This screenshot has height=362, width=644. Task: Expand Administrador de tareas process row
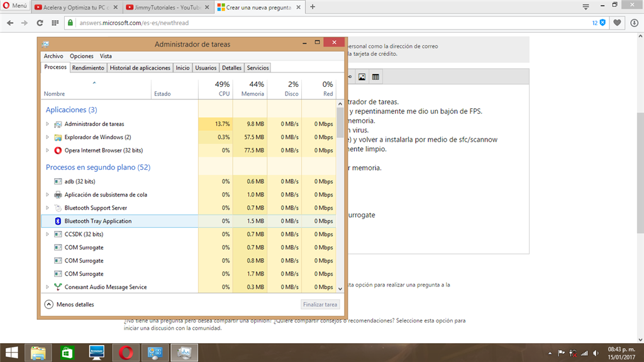pyautogui.click(x=47, y=124)
